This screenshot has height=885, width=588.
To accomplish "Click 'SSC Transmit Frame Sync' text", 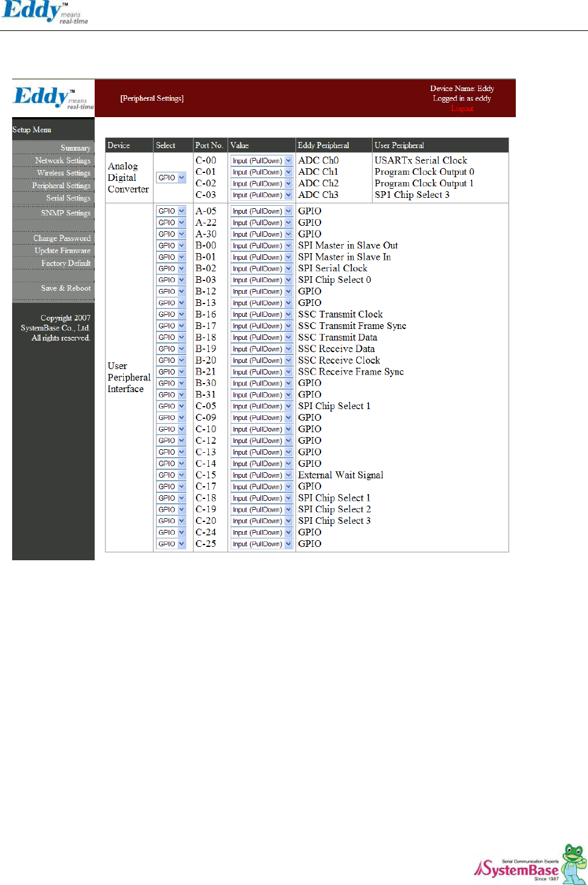I will click(352, 326).
